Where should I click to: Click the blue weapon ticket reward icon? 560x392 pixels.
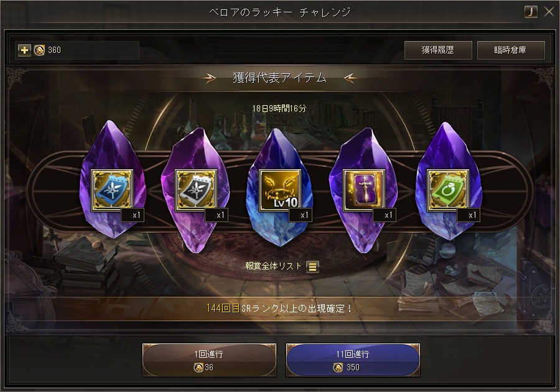coord(112,190)
